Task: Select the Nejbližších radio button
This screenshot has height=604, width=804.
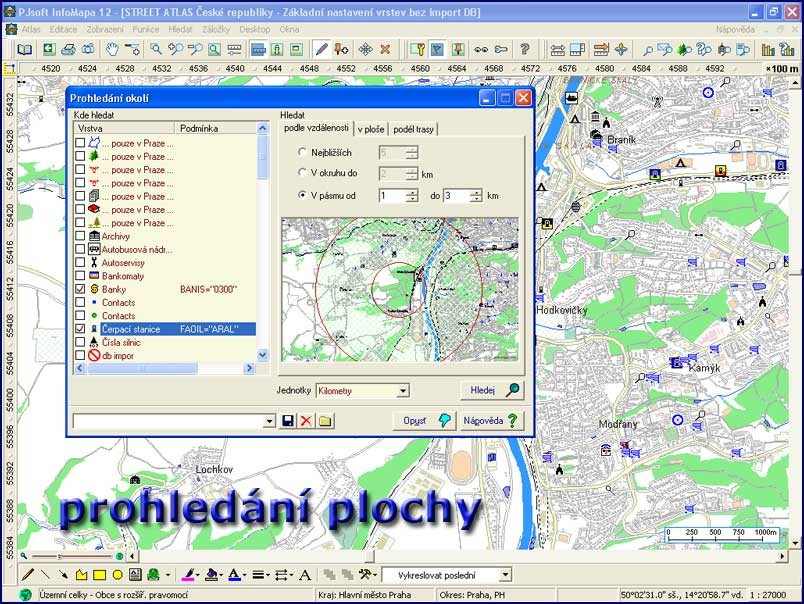Action: point(302,152)
